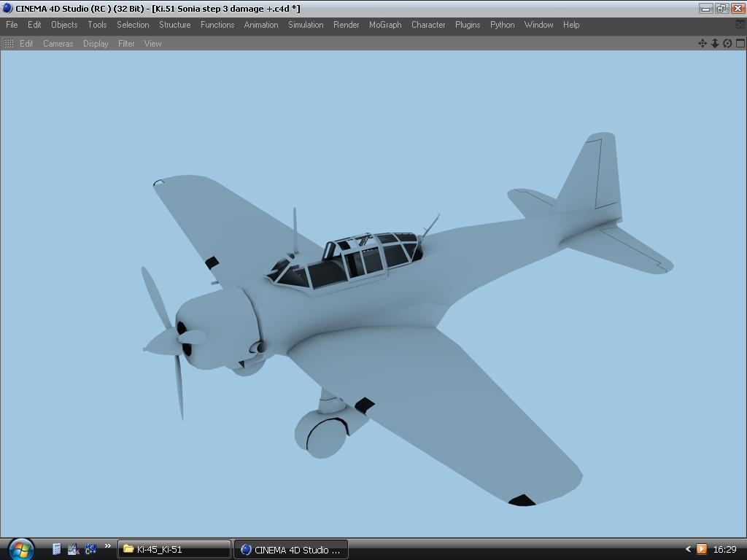Click the viewport zoom camera icon
747x560 pixels.
tap(715, 43)
